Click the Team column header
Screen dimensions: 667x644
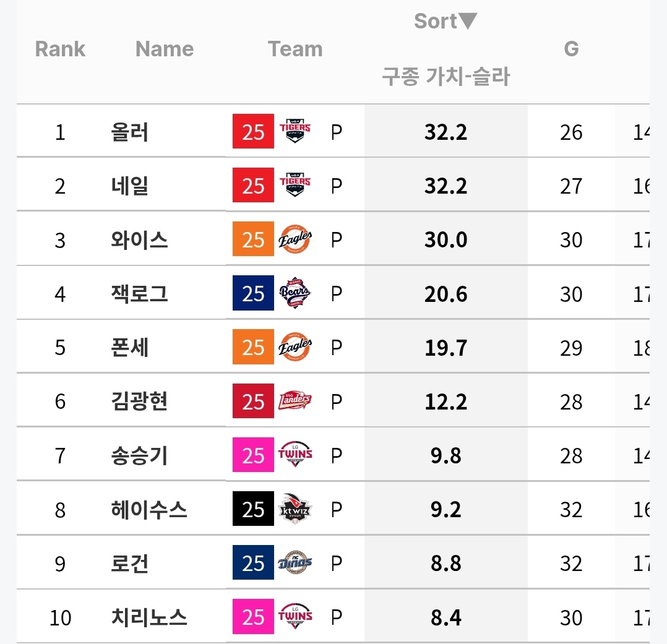coord(295,49)
